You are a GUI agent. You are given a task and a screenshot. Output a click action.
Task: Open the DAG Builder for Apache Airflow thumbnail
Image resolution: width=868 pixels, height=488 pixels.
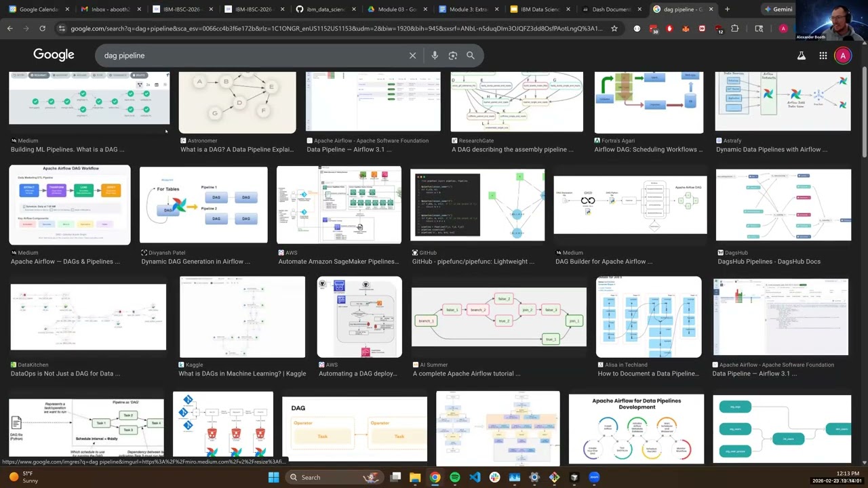630,205
